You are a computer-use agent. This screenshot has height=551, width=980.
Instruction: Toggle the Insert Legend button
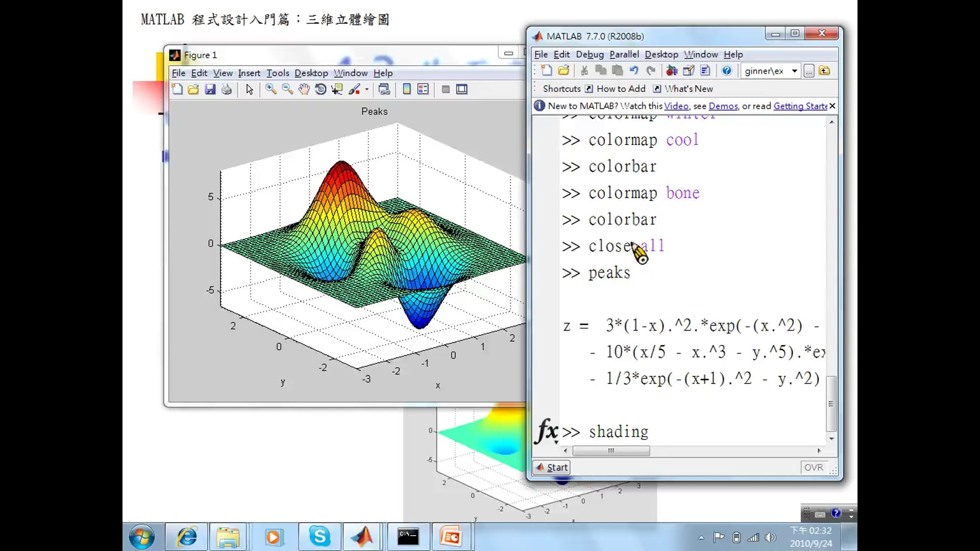pos(423,89)
